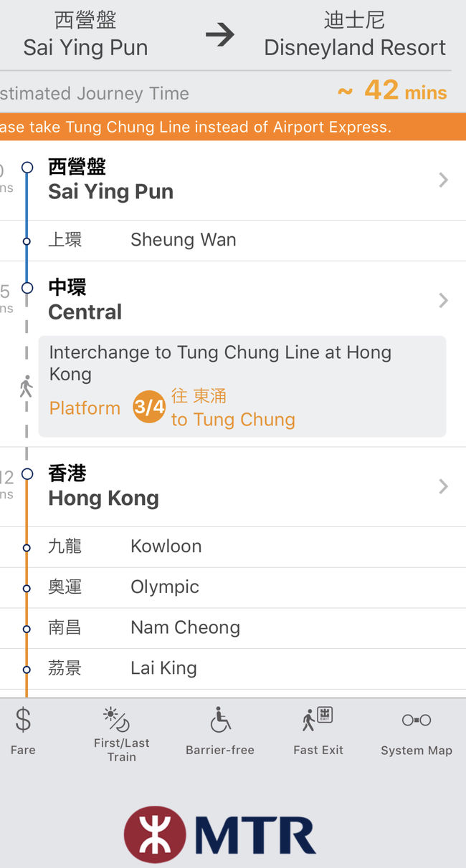Show the System Map icon
Screen dimensions: 466x868
(x=417, y=720)
